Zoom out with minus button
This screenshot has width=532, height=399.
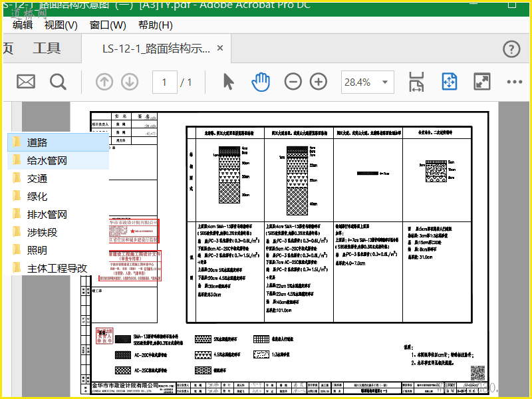click(x=293, y=82)
